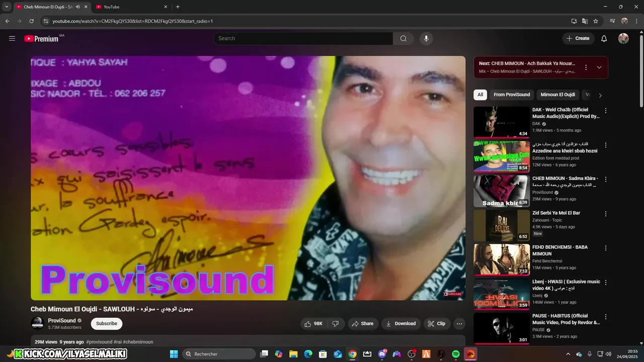Image resolution: width=644 pixels, height=362 pixels.
Task: Open options for PAUSE HABITUS video
Action: pos(606,317)
